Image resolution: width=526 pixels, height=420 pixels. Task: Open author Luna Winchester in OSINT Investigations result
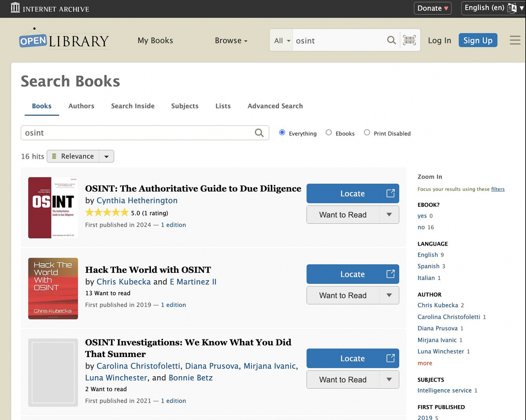(116, 378)
